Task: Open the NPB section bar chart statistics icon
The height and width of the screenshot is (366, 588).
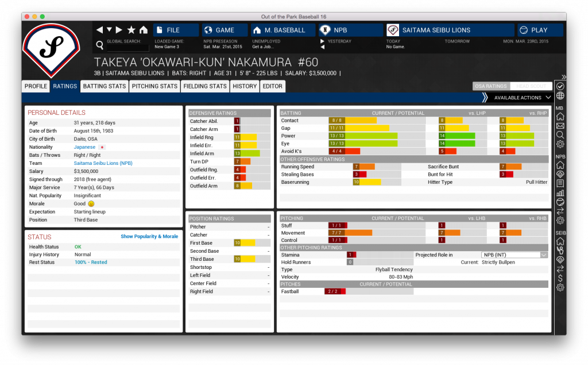Action: click(x=560, y=193)
